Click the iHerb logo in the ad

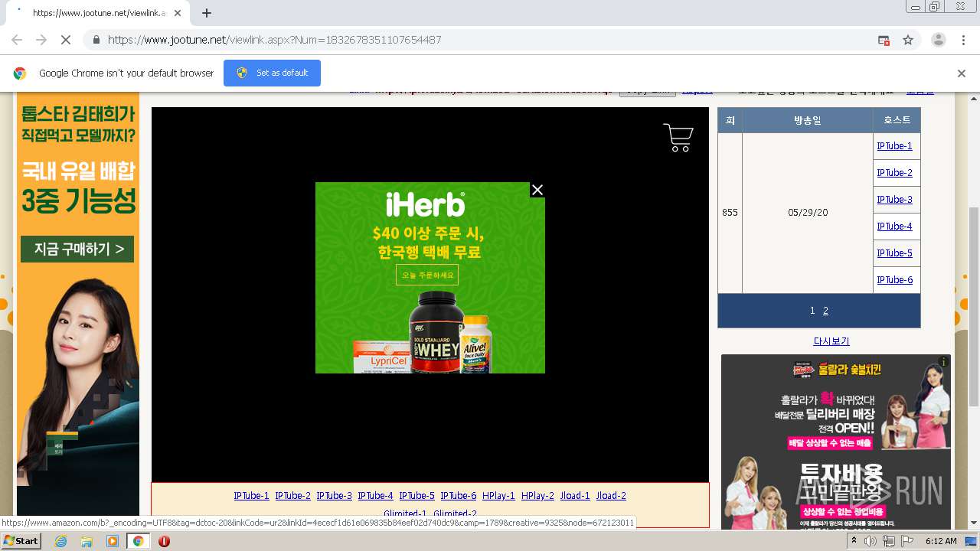pos(425,204)
